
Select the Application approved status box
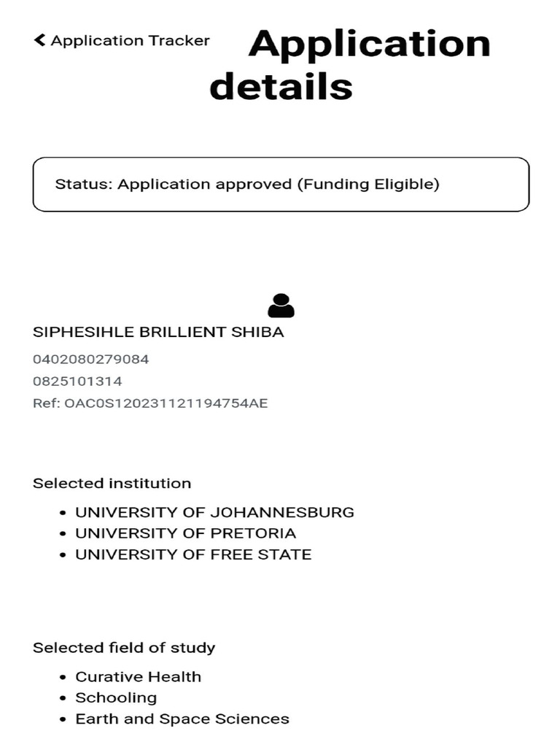click(281, 185)
